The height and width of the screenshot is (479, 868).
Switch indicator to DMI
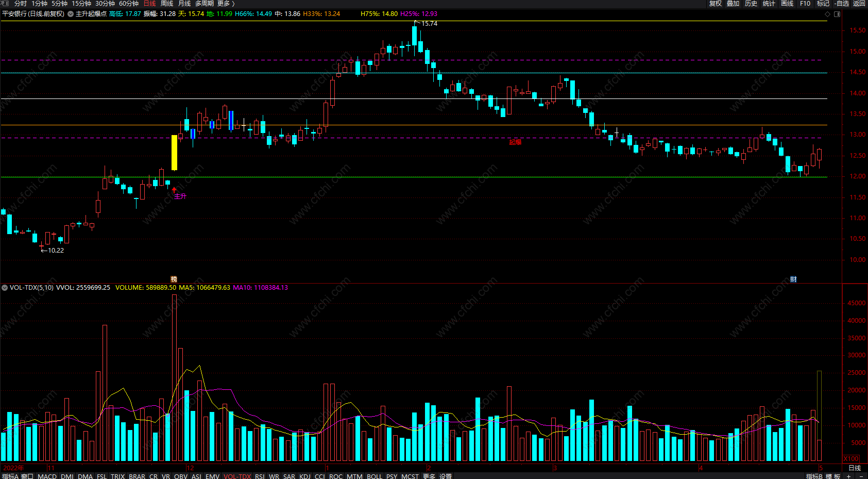(x=67, y=476)
